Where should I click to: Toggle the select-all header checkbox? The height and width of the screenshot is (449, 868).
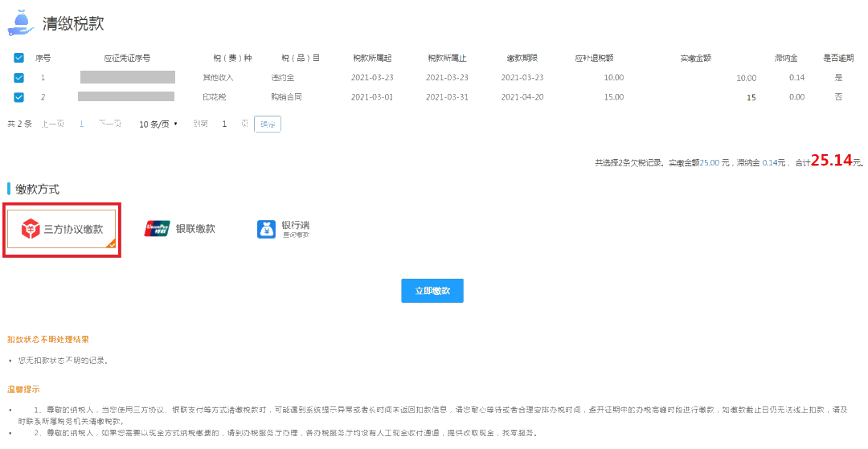point(18,58)
